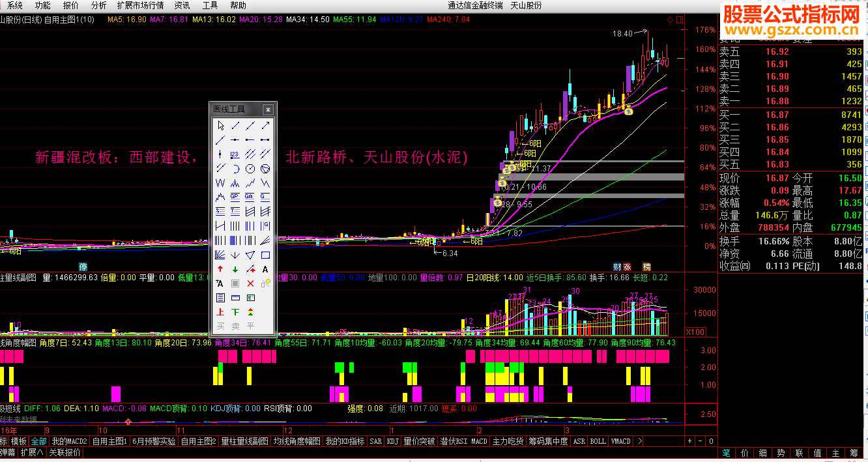This screenshot has width=868, height=462.
Task: Select the GA drawing tool
Action: 250,196
